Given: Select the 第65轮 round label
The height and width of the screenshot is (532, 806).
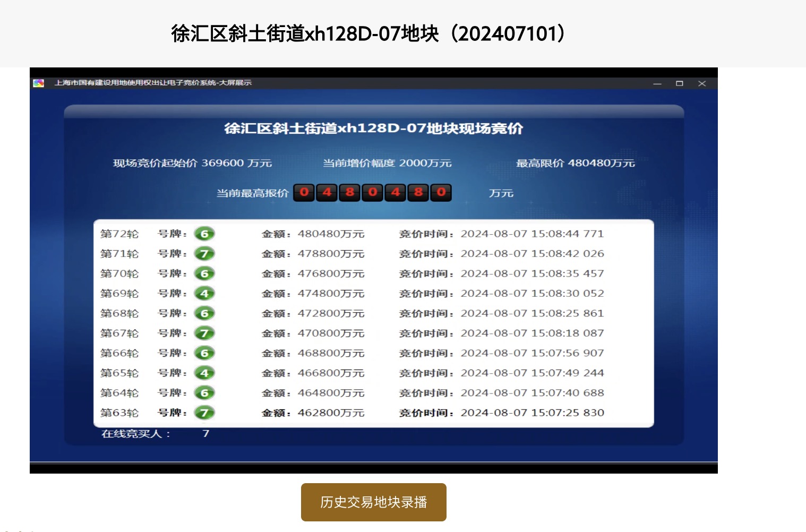Looking at the screenshot, I should [x=119, y=373].
